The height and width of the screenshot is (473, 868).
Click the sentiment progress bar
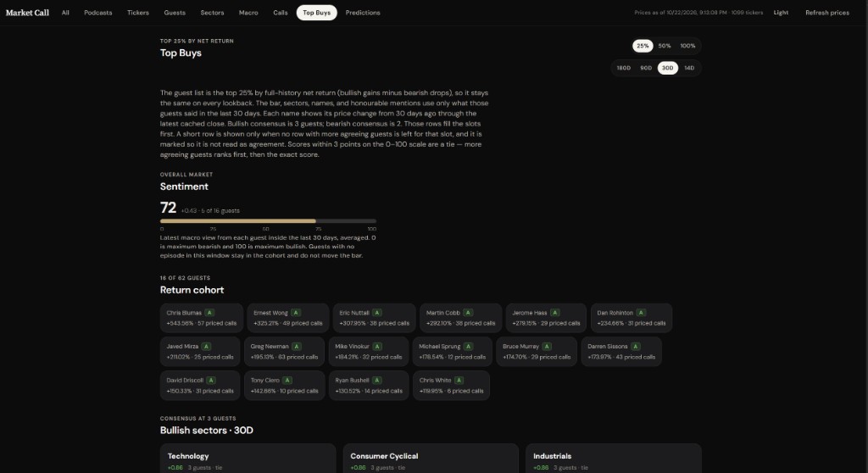pyautogui.click(x=268, y=221)
